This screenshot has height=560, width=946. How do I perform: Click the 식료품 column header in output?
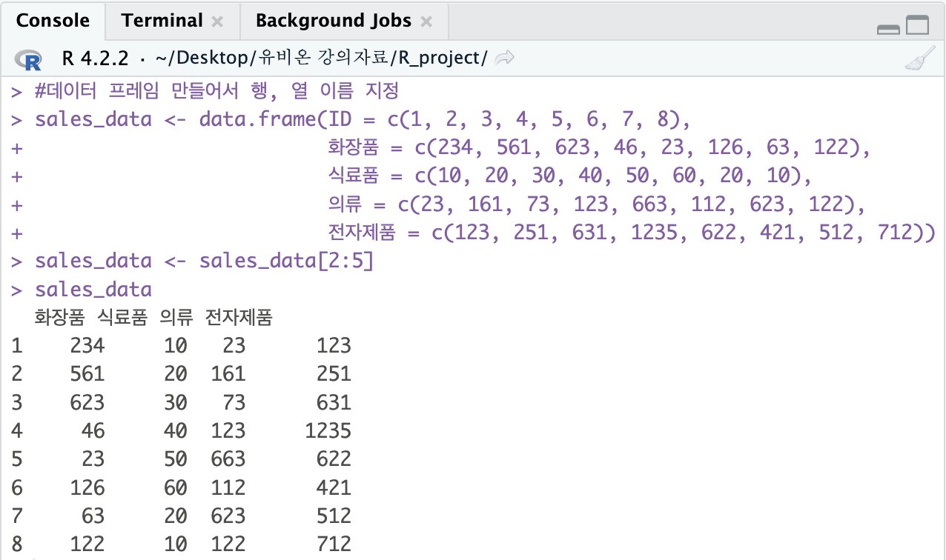122,318
